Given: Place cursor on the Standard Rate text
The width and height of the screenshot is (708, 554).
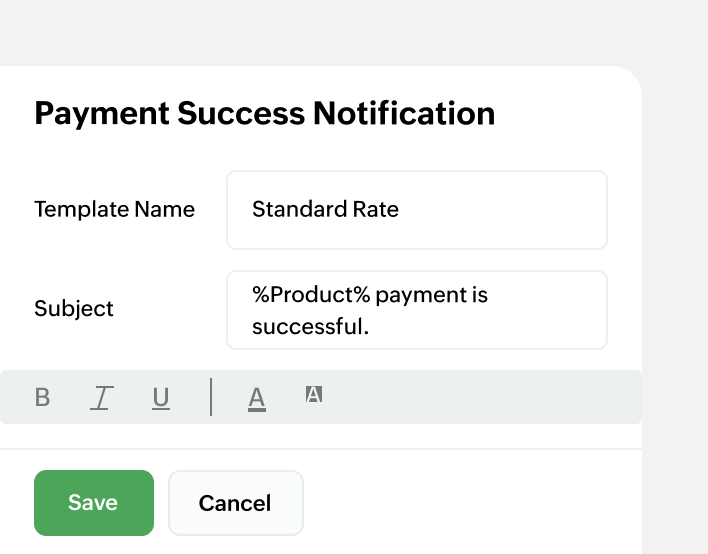Looking at the screenshot, I should (x=325, y=210).
